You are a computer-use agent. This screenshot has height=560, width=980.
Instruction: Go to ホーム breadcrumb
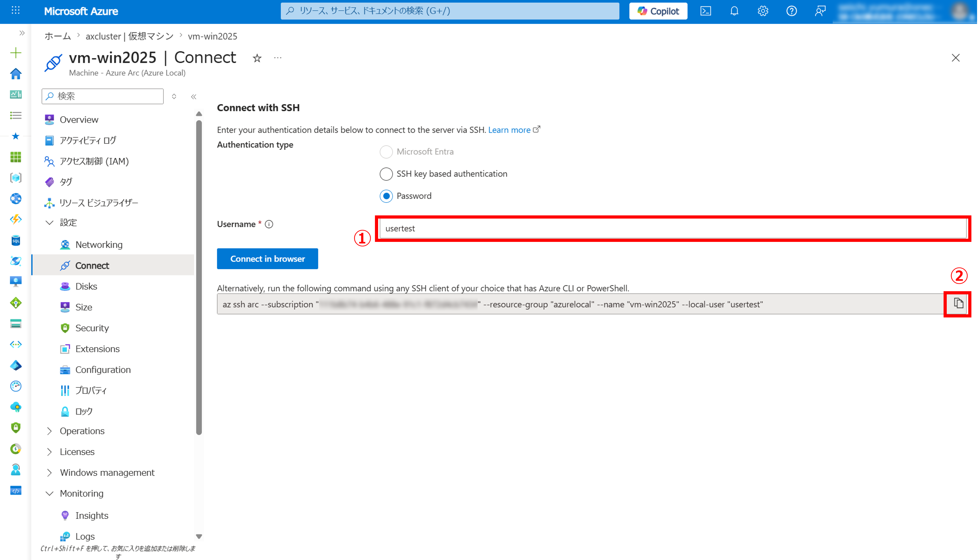58,36
